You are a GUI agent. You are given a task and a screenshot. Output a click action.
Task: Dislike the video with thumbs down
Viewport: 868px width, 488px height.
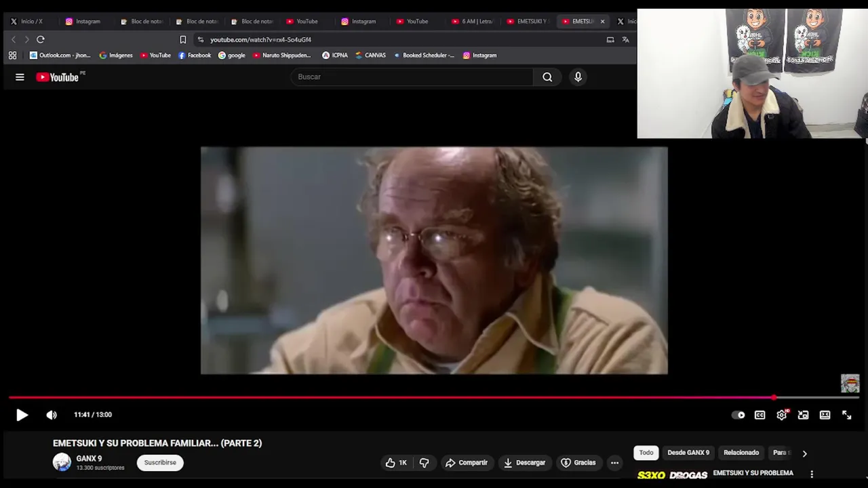pyautogui.click(x=424, y=463)
